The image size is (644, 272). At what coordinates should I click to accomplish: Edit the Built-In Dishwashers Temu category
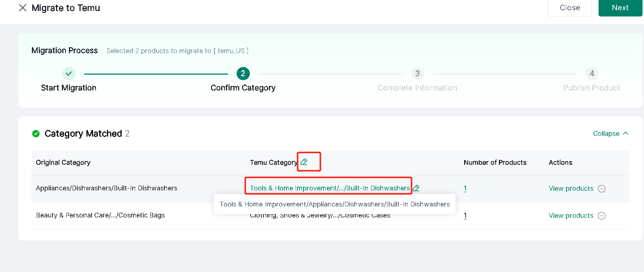point(416,188)
